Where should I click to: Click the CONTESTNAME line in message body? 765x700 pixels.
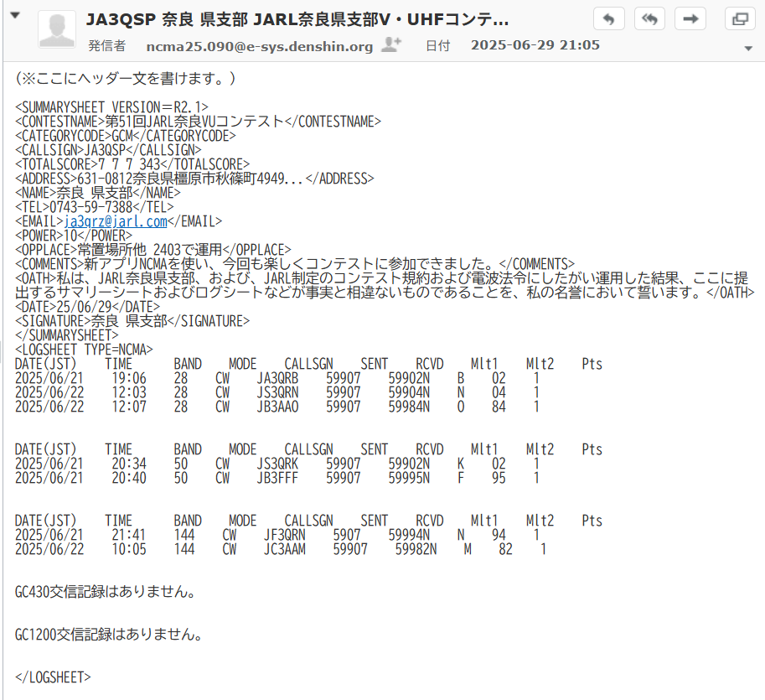click(198, 122)
